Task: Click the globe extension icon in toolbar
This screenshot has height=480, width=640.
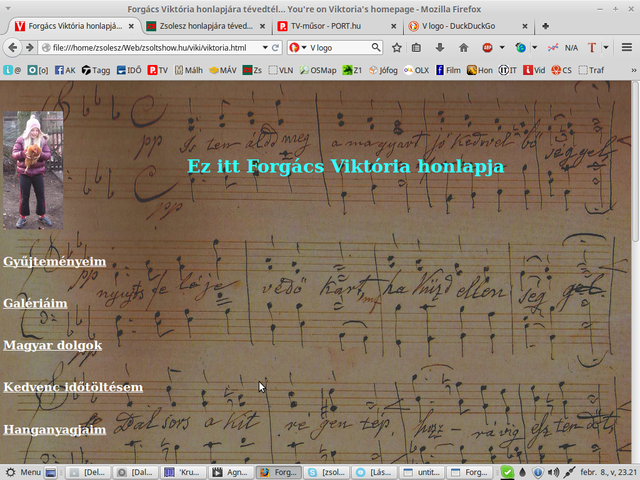Action: [x=520, y=48]
